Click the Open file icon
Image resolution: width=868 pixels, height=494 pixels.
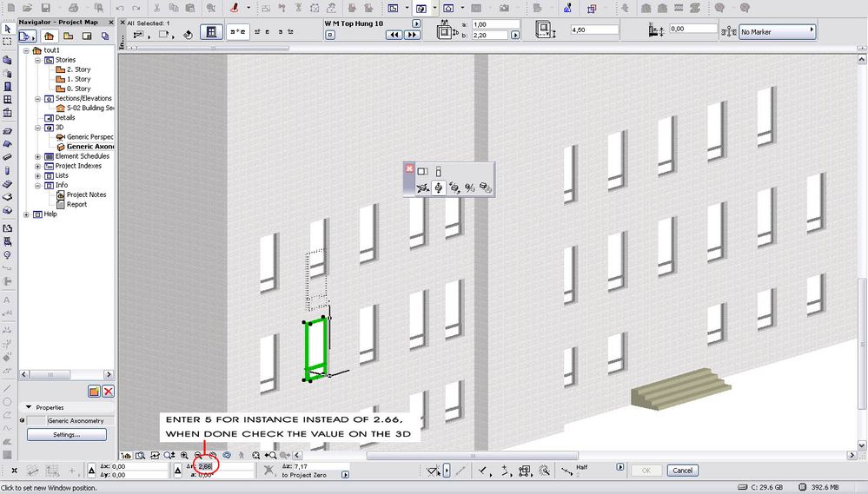click(x=28, y=8)
